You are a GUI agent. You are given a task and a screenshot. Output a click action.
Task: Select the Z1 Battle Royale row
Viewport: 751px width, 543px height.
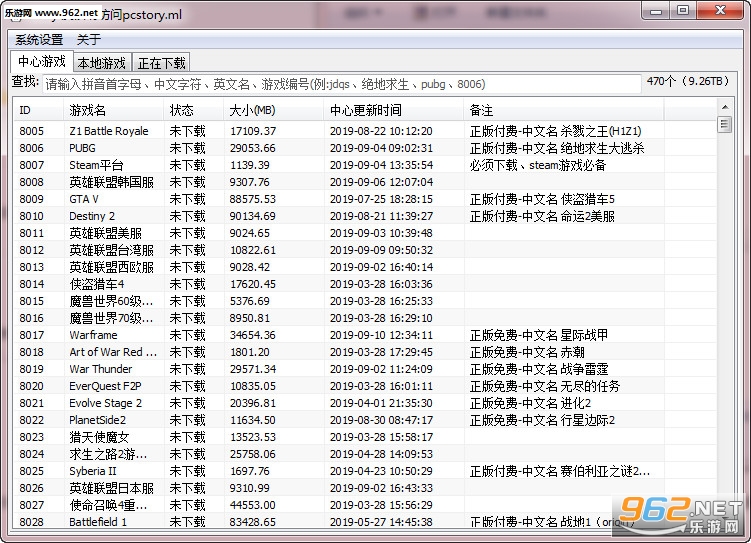[365, 131]
